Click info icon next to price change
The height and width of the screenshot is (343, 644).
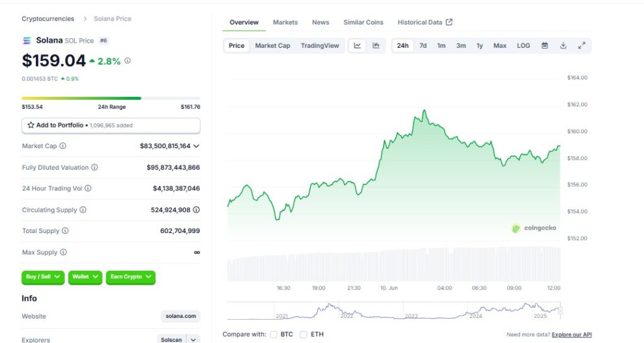[x=128, y=61]
